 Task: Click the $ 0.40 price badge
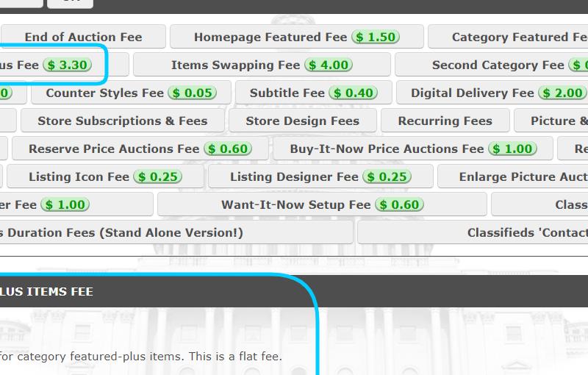tap(354, 93)
